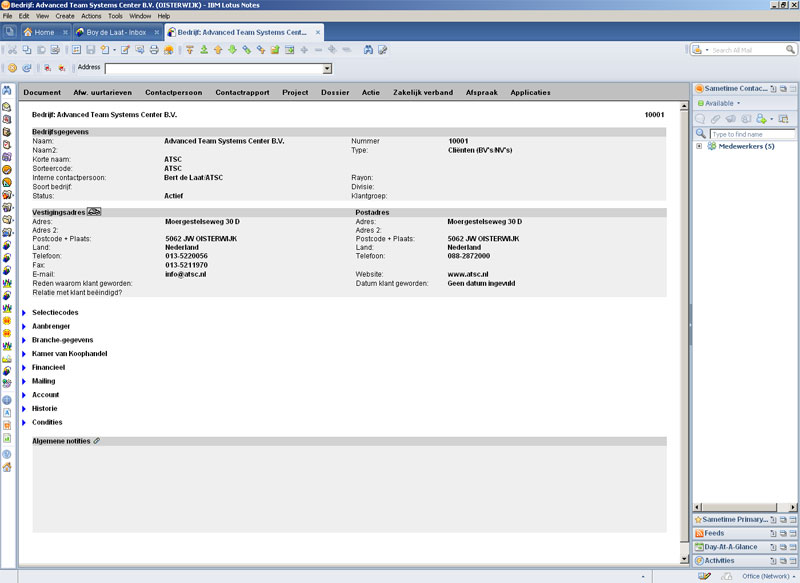Click the Sametime announcement megaphone icon

pos(731,119)
